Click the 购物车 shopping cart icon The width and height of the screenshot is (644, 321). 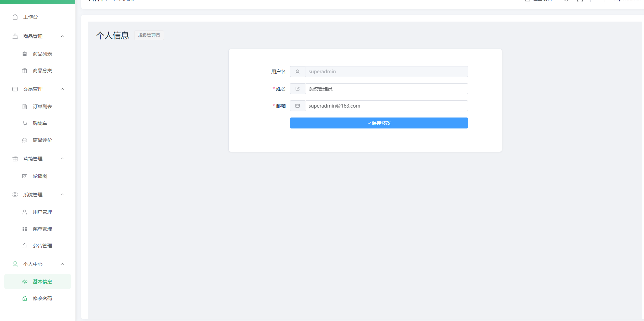coord(25,123)
